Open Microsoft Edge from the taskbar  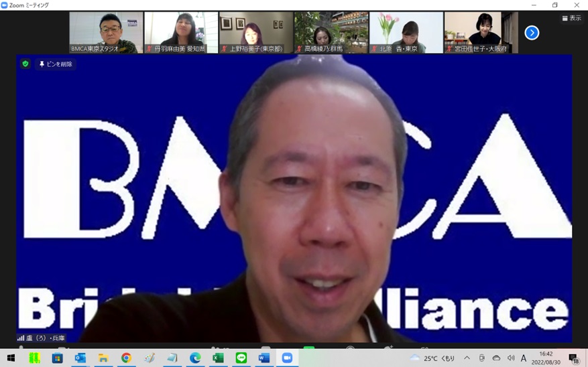[195, 358]
